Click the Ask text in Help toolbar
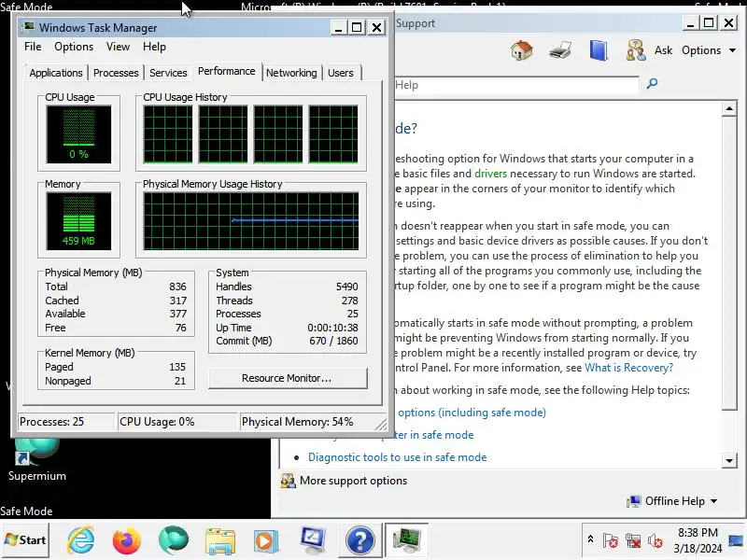This screenshot has width=747, height=560. click(x=663, y=50)
